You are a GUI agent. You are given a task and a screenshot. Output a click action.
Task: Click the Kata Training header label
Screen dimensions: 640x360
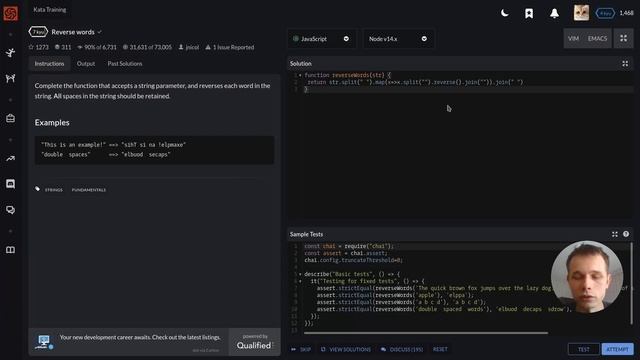point(49,9)
